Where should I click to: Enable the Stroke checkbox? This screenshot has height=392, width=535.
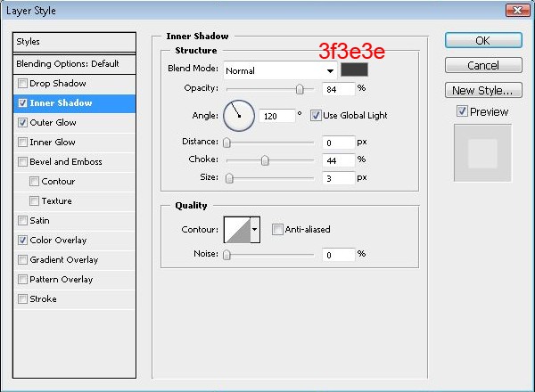tap(22, 299)
